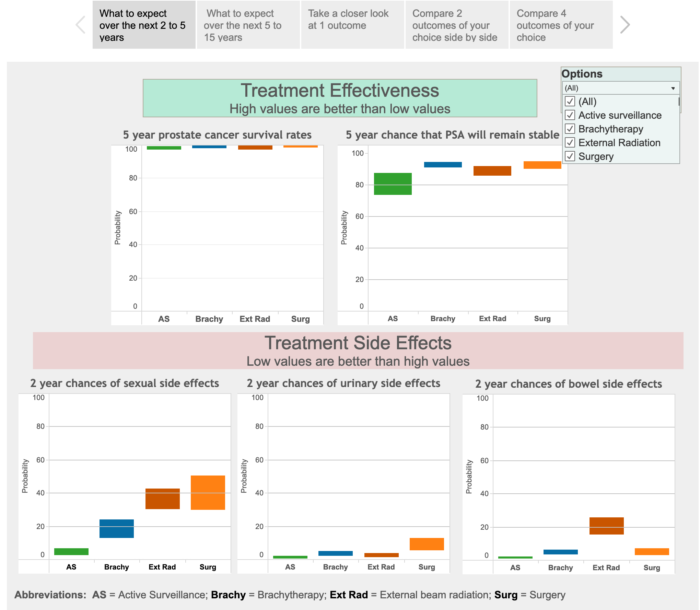
Task: Click Ext Rad bar in bowel side effects chart
Action: click(606, 526)
